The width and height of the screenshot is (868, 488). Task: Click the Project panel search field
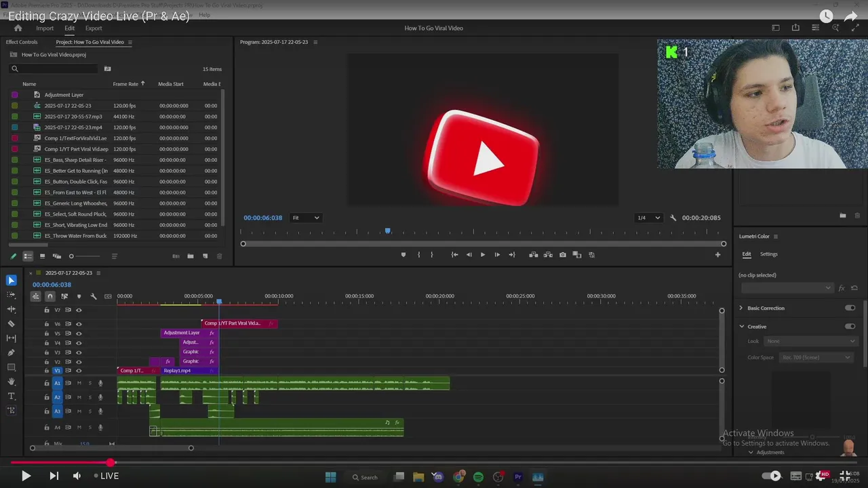[x=53, y=68]
